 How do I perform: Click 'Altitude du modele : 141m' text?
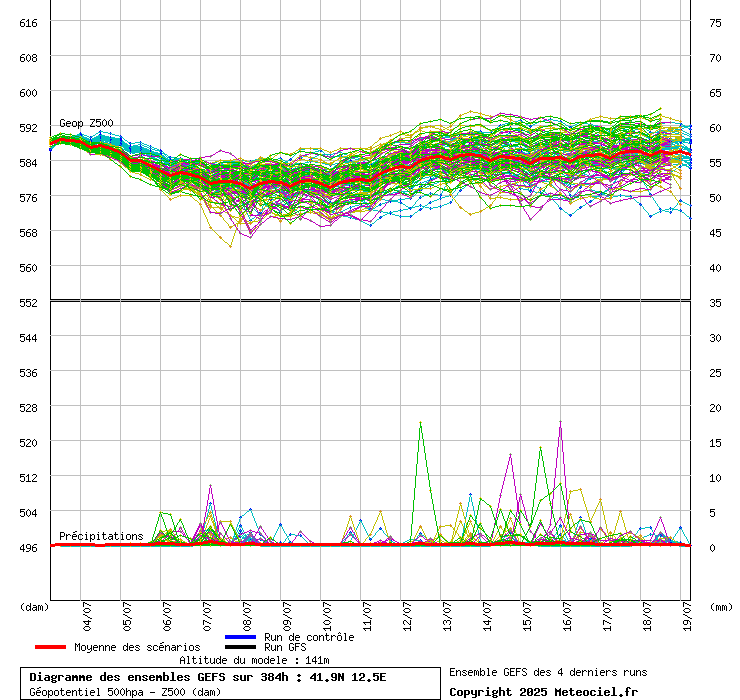point(254,660)
